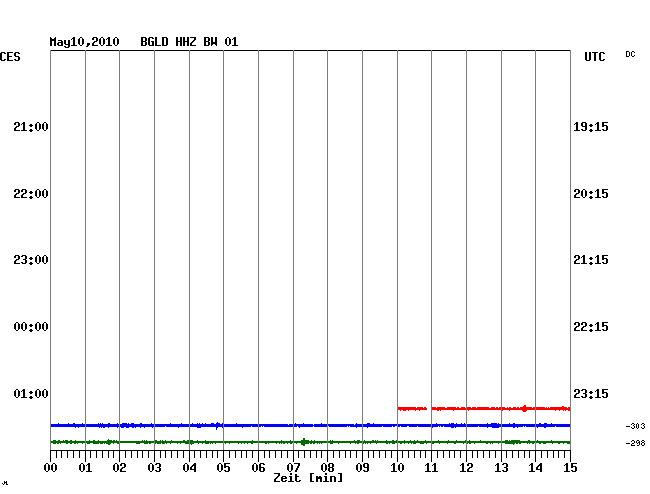Click the 23:15 UTC time label
This screenshot has height=494, width=650.
591,393
